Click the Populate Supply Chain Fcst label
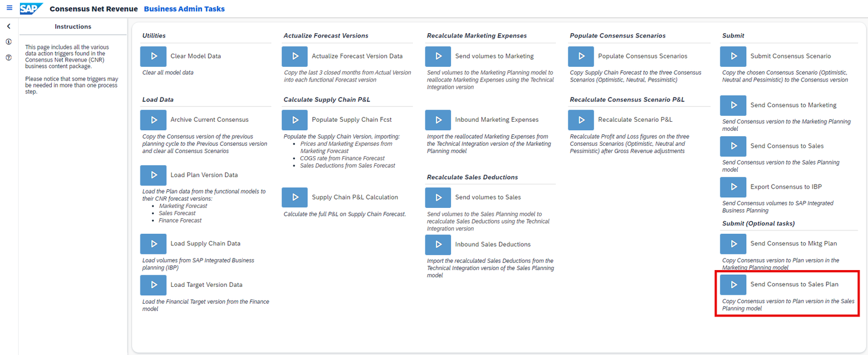The height and width of the screenshot is (355, 868). click(x=352, y=120)
